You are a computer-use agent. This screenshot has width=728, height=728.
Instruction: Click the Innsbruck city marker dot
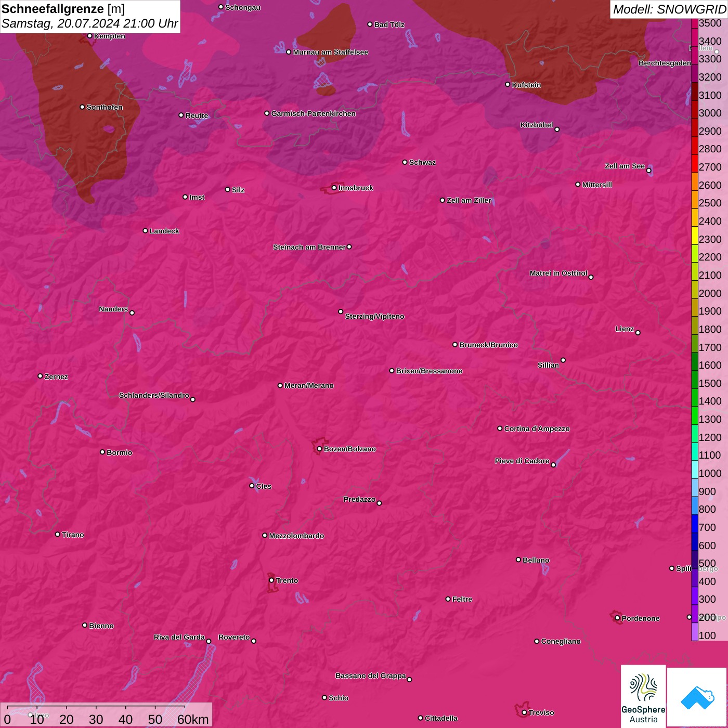334,188
